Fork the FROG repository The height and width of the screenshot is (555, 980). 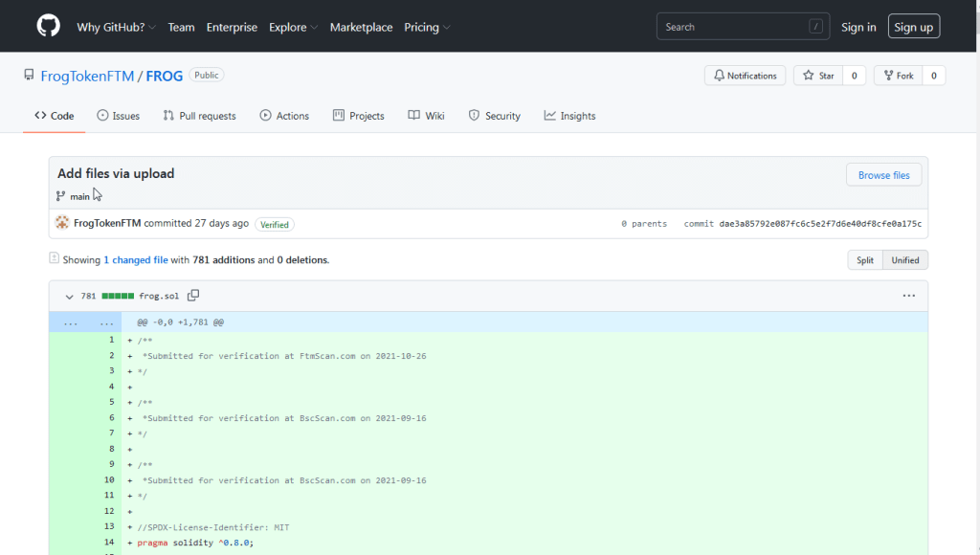coord(898,76)
